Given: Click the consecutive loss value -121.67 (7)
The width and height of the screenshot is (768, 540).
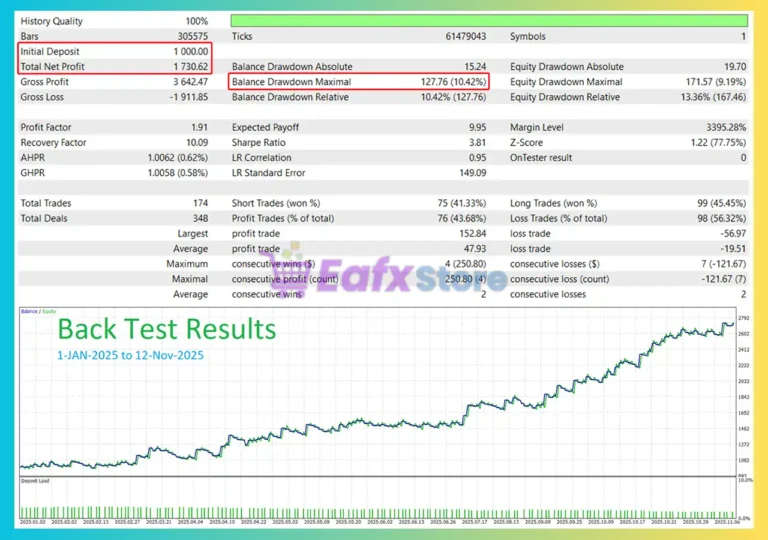Looking at the screenshot, I should click(x=723, y=279).
